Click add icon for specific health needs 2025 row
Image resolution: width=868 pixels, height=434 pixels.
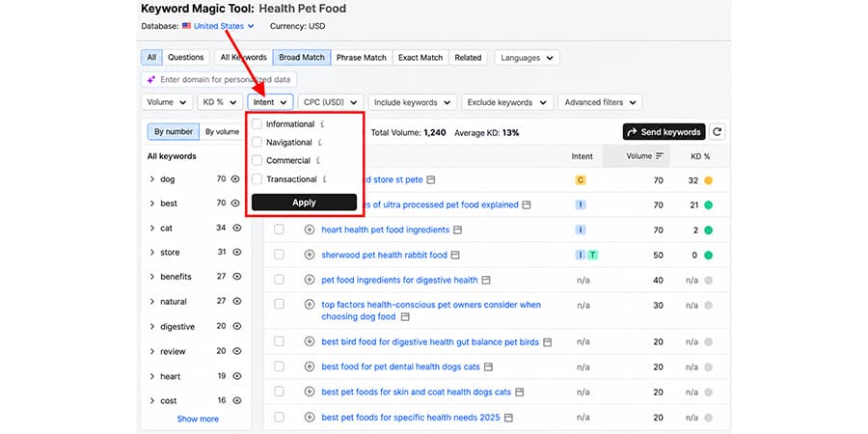pyautogui.click(x=310, y=417)
